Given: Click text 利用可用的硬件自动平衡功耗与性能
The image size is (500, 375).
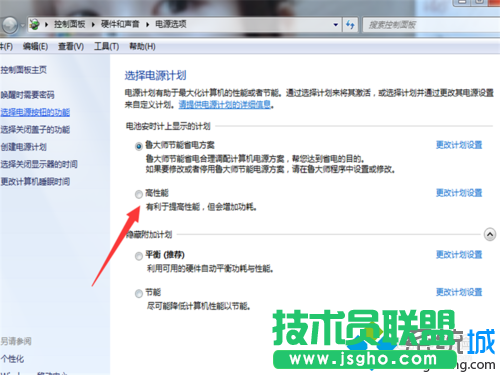Looking at the screenshot, I should (x=210, y=268).
